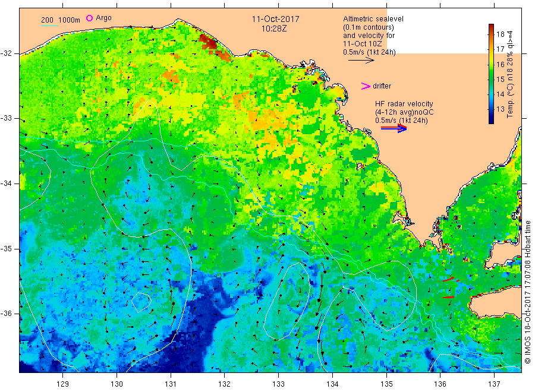Click the time label 10:28Z
Screen dimensions: 535x392
[x=274, y=29]
